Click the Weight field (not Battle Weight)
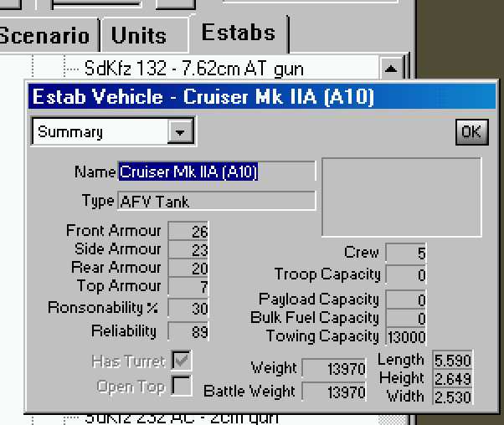 334,368
